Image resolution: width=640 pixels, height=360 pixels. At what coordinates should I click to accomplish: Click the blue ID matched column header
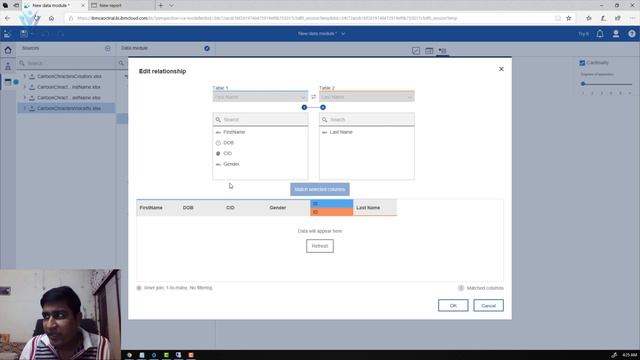point(331,204)
